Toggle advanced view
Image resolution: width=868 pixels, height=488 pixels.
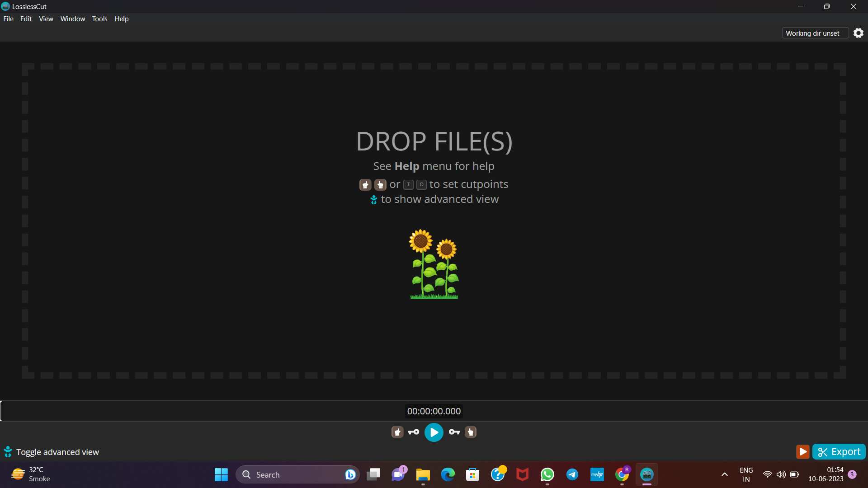(x=51, y=452)
